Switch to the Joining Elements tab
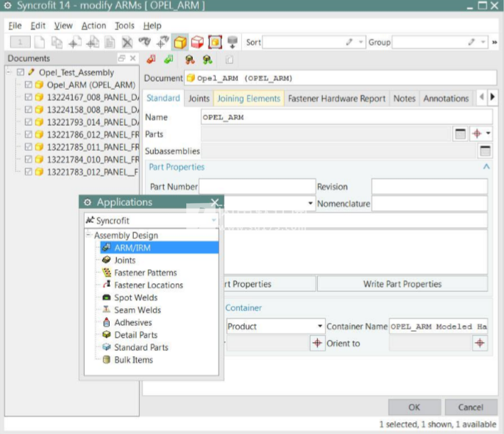Viewport: 504px width, 434px height. 249,99
